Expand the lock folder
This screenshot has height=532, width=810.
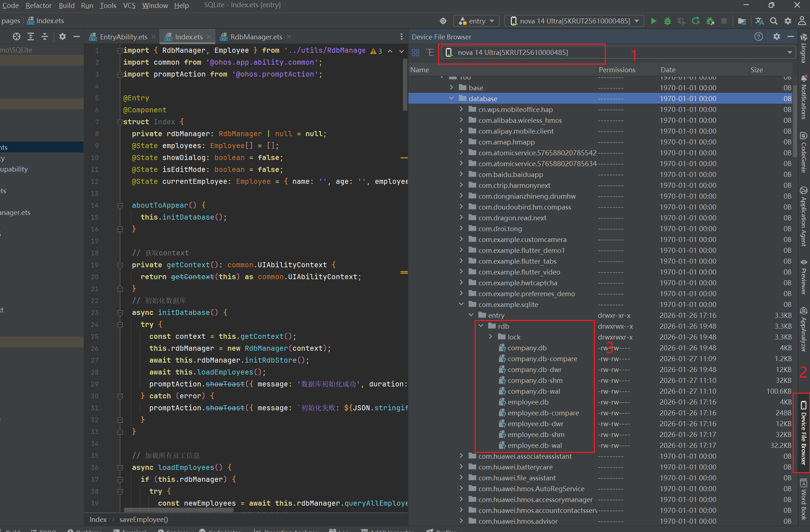click(x=491, y=337)
